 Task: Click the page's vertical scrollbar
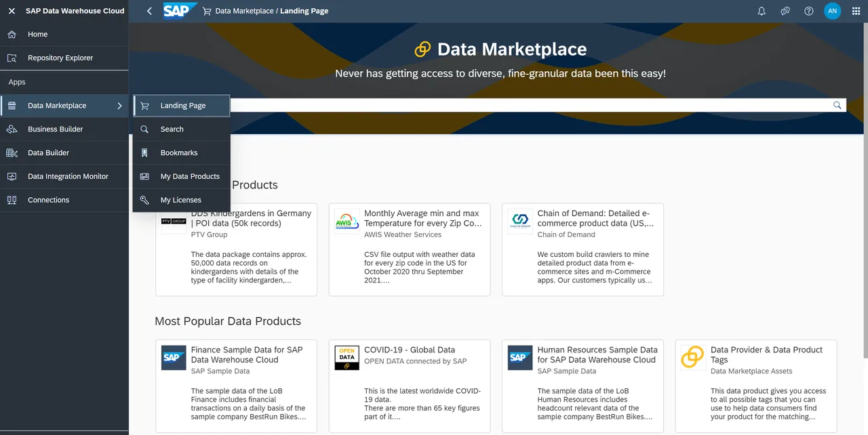point(865,190)
